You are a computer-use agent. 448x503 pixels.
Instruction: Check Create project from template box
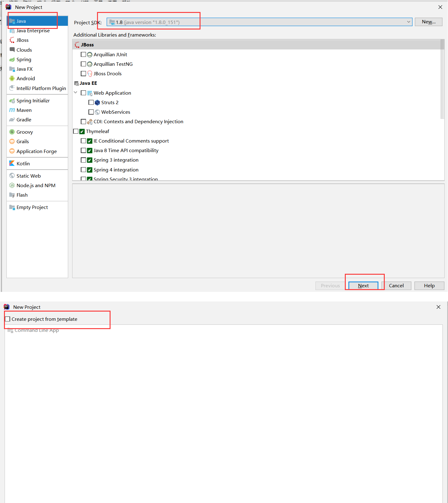[x=8, y=319]
